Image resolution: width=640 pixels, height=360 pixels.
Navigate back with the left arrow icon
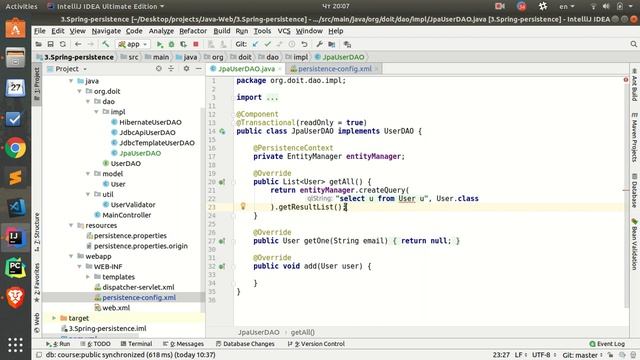coord(78,44)
